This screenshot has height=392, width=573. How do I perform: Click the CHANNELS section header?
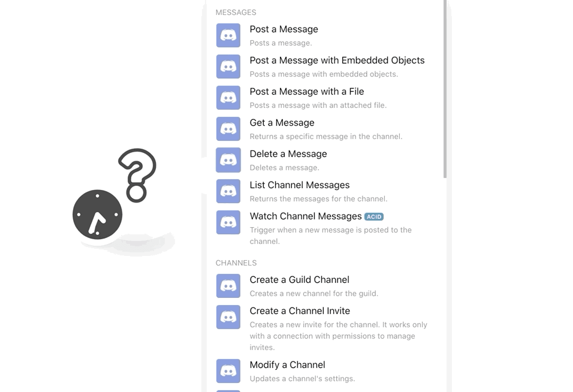point(236,263)
